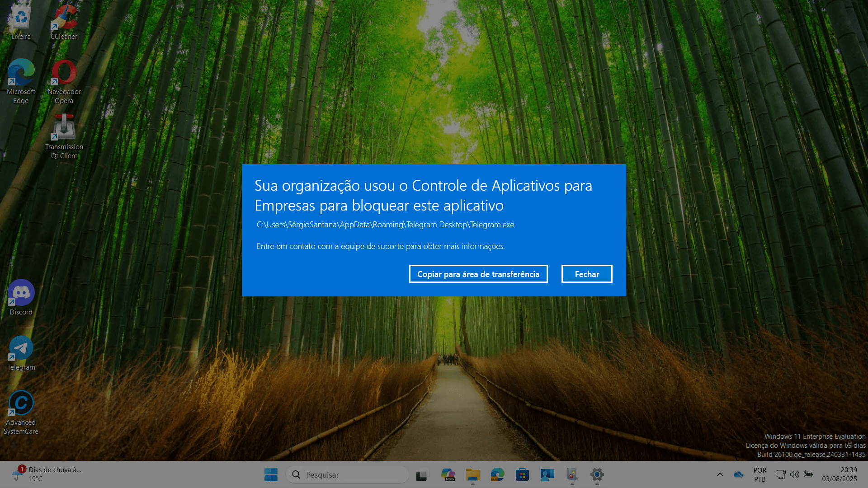Select the Discord desktop shortcut
868x488 pixels.
coord(21,298)
